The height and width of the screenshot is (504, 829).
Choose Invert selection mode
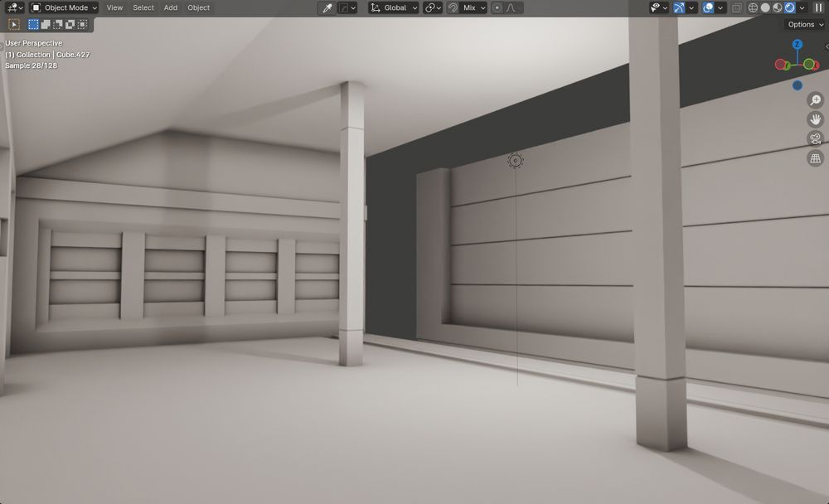click(70, 24)
